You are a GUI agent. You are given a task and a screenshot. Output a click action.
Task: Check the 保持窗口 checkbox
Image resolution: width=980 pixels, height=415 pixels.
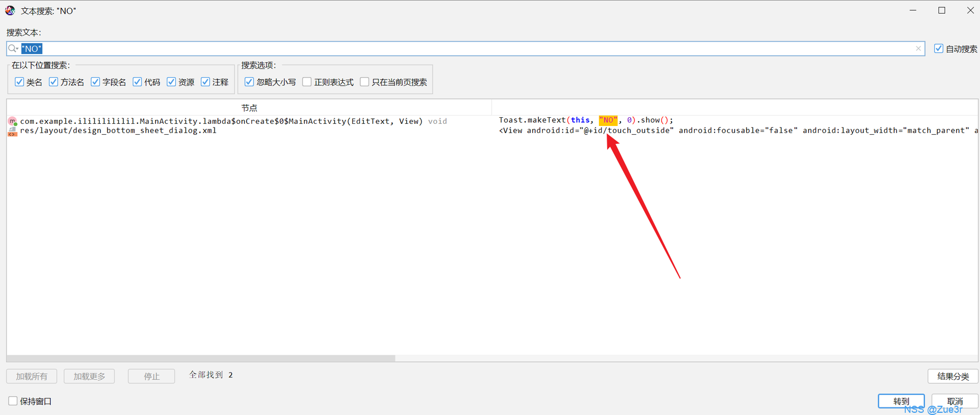[x=13, y=401]
